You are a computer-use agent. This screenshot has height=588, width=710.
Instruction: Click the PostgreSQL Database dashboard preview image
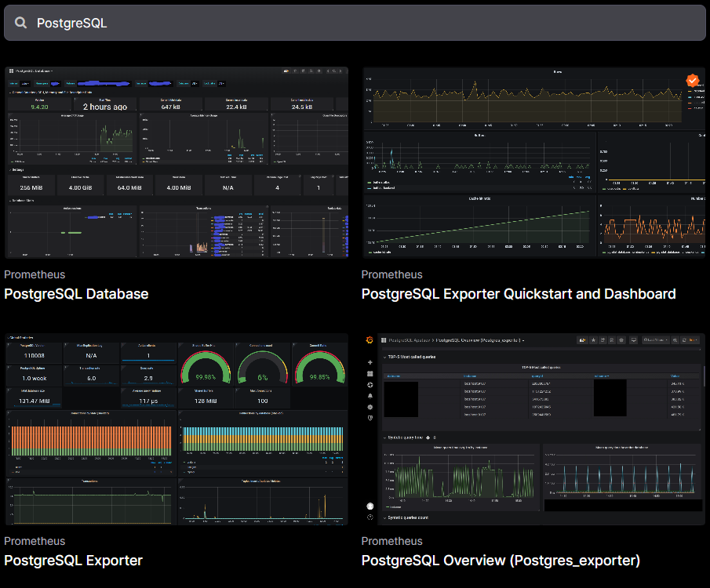point(177,162)
